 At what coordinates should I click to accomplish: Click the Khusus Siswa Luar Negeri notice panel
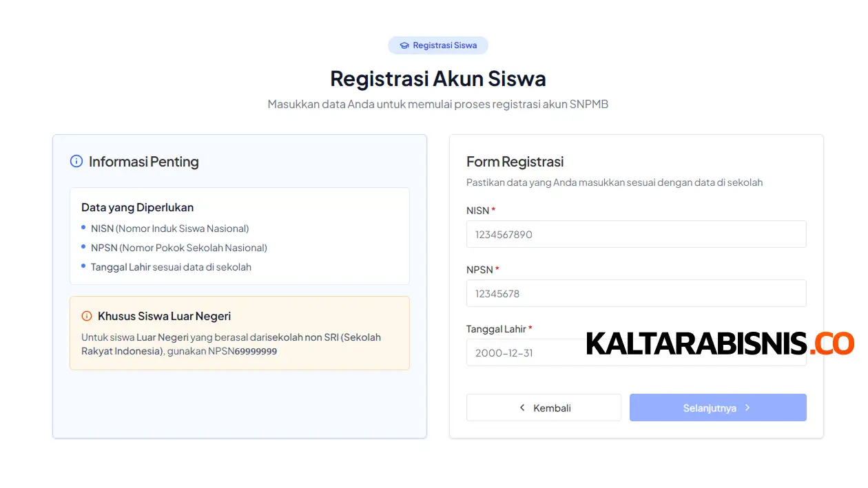pyautogui.click(x=239, y=333)
